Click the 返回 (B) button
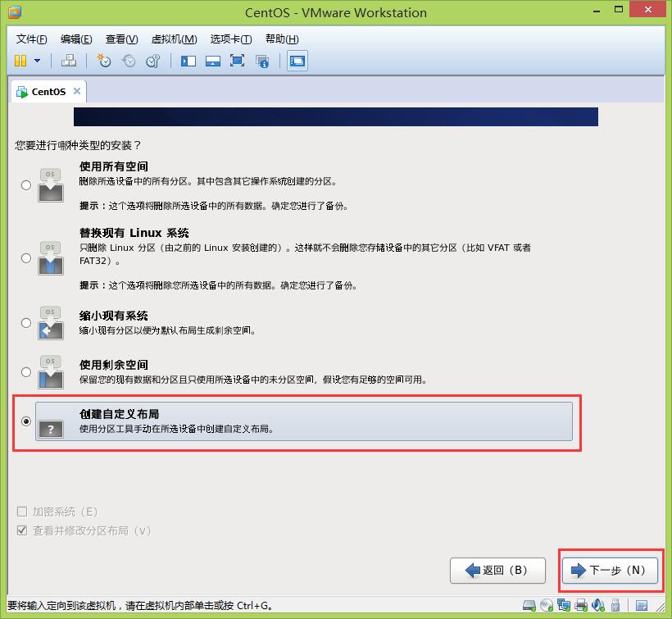This screenshot has height=619, width=672. 495,570
